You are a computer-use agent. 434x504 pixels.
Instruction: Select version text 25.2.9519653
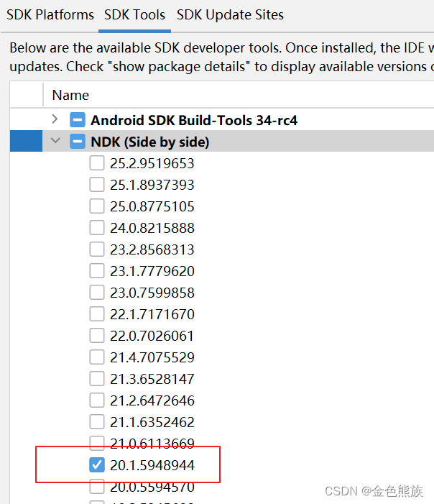pos(152,163)
